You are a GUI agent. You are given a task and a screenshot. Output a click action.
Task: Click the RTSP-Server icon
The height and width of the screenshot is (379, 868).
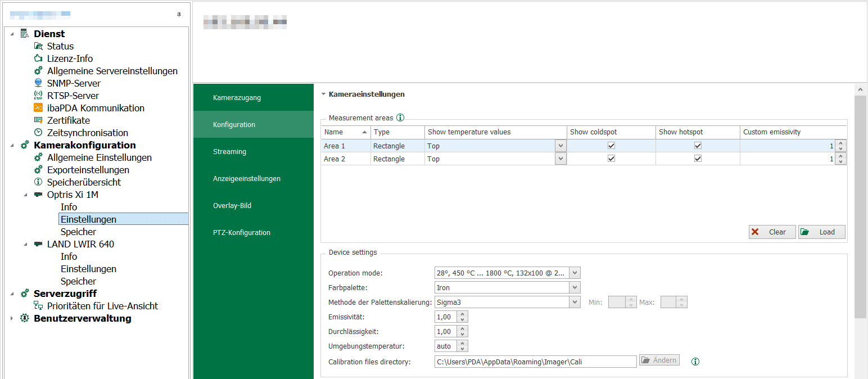tap(38, 96)
